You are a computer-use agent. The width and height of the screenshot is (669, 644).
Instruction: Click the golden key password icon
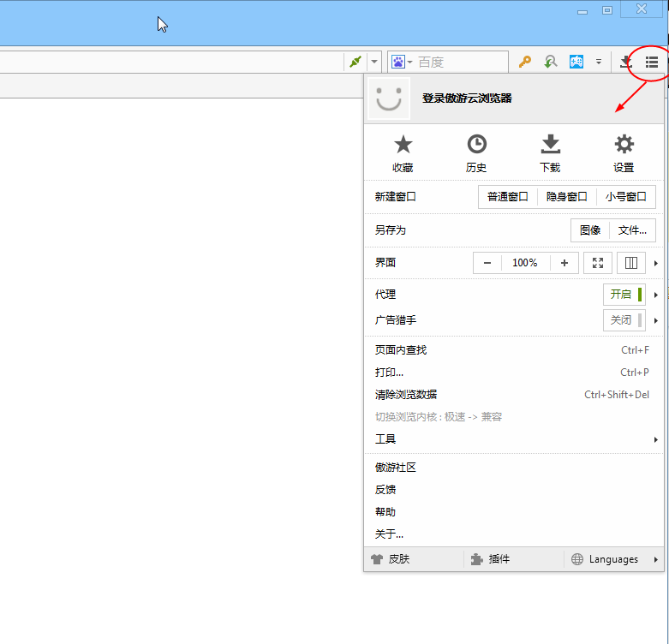coord(525,62)
